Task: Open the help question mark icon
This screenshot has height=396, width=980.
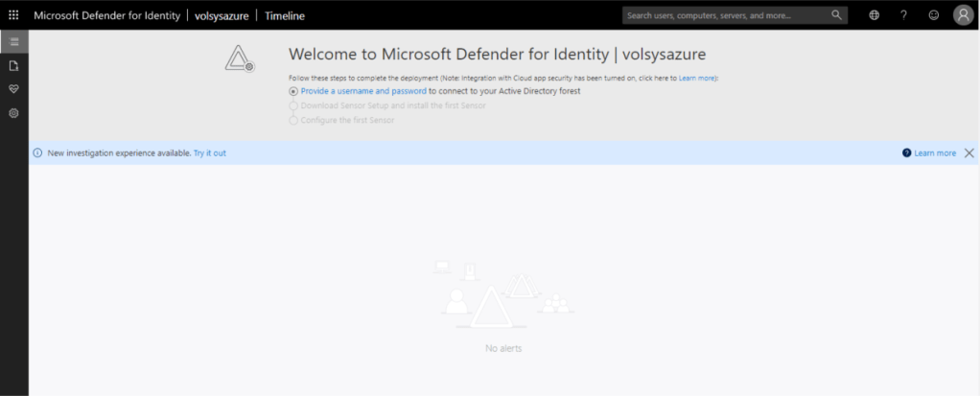Action: pyautogui.click(x=903, y=15)
